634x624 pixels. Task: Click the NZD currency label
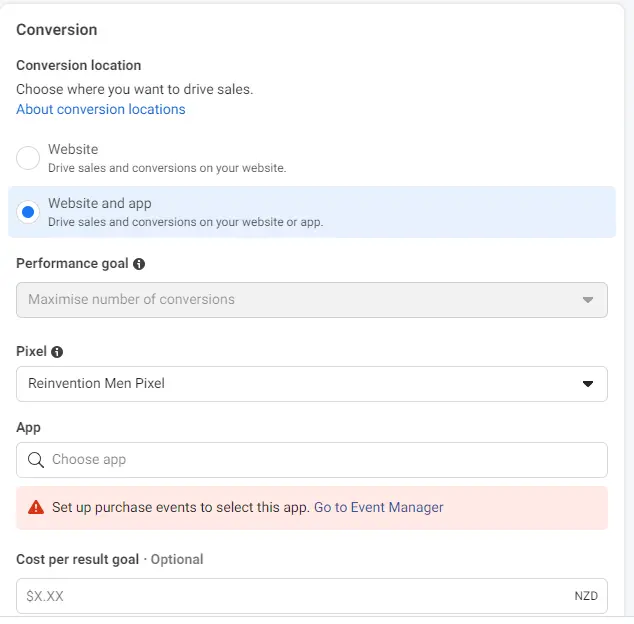586,596
